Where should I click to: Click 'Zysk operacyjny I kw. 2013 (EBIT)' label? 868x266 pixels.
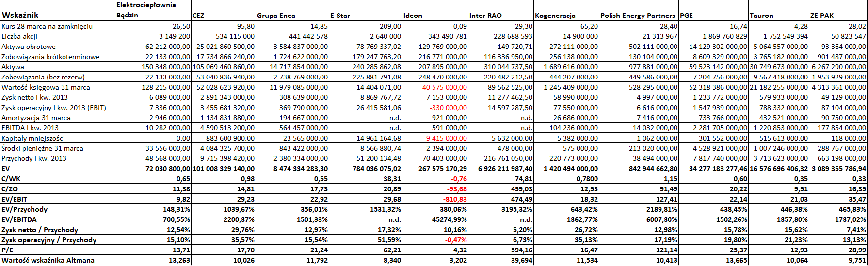click(x=54, y=108)
